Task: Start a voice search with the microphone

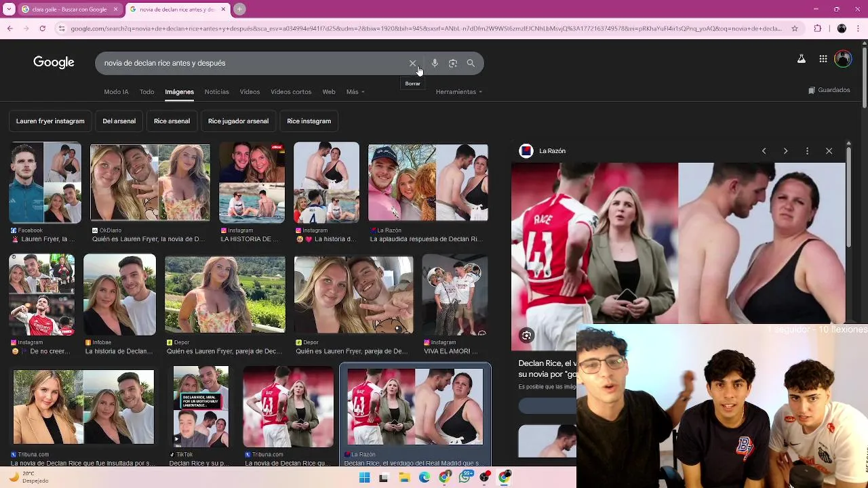Action: tap(435, 63)
